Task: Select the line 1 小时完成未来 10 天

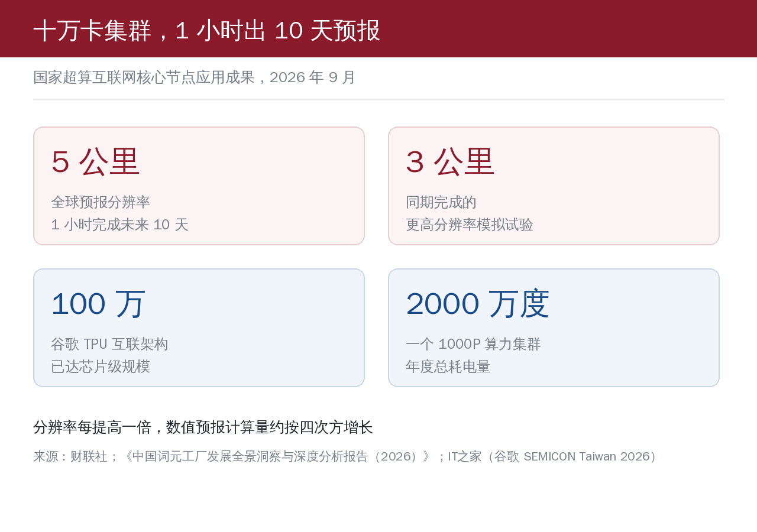Action: [x=119, y=225]
